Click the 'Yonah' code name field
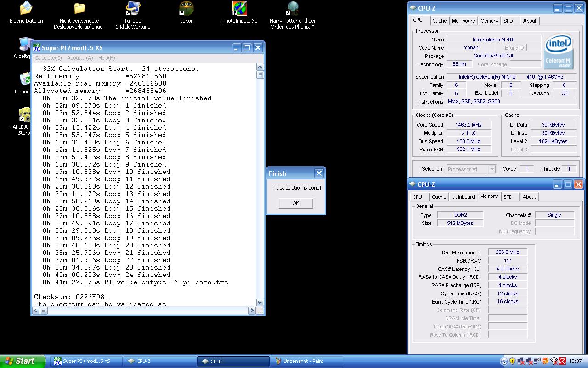The width and height of the screenshot is (588, 368). [x=471, y=48]
